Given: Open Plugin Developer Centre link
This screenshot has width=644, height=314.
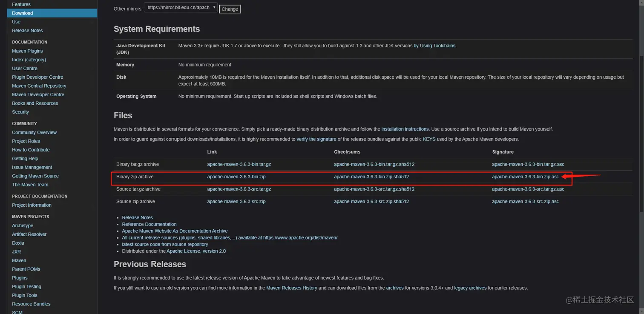Looking at the screenshot, I should 37,77.
